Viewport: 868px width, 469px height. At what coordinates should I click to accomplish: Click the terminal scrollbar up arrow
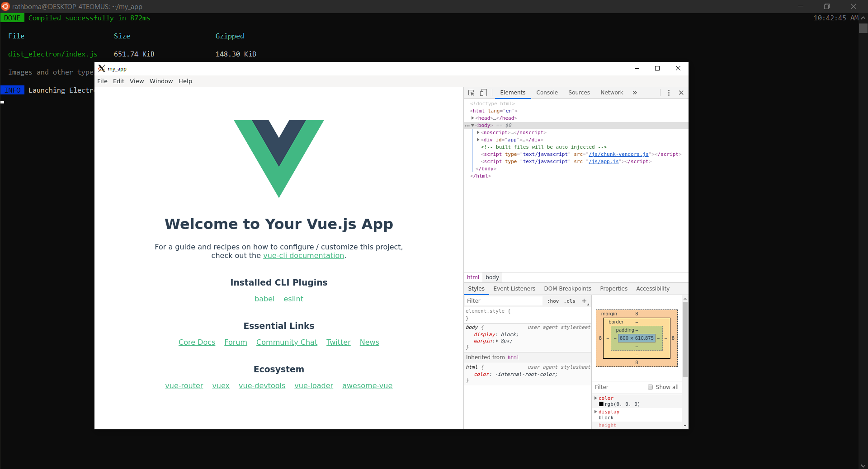point(863,18)
